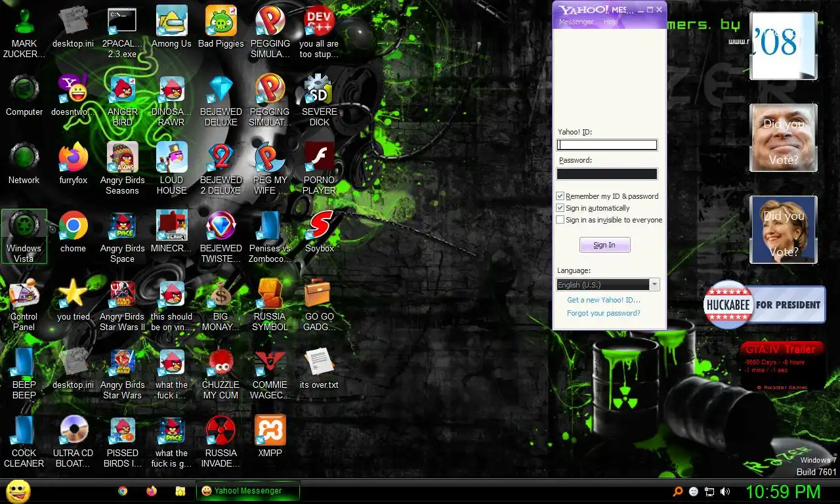Click the Network desktop icon
This screenshot has height=504, width=840.
pos(24,164)
